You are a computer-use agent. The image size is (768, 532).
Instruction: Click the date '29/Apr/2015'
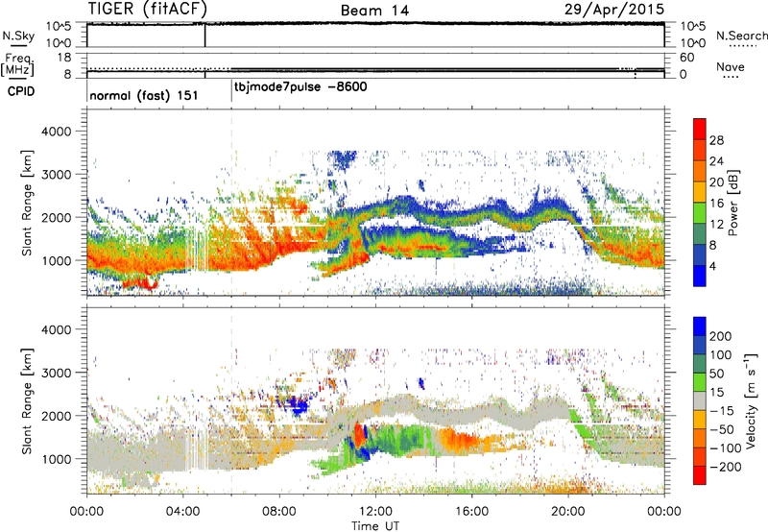coord(614,10)
